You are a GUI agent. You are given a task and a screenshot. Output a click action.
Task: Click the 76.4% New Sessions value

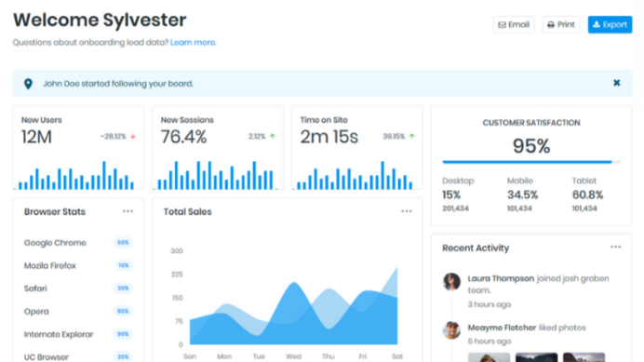[x=183, y=137]
